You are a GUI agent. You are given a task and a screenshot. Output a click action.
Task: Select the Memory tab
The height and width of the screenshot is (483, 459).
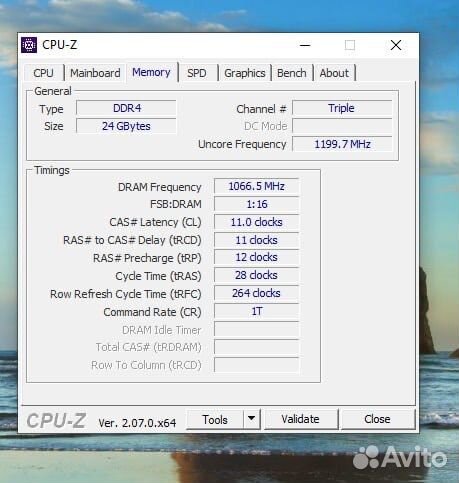(x=151, y=72)
